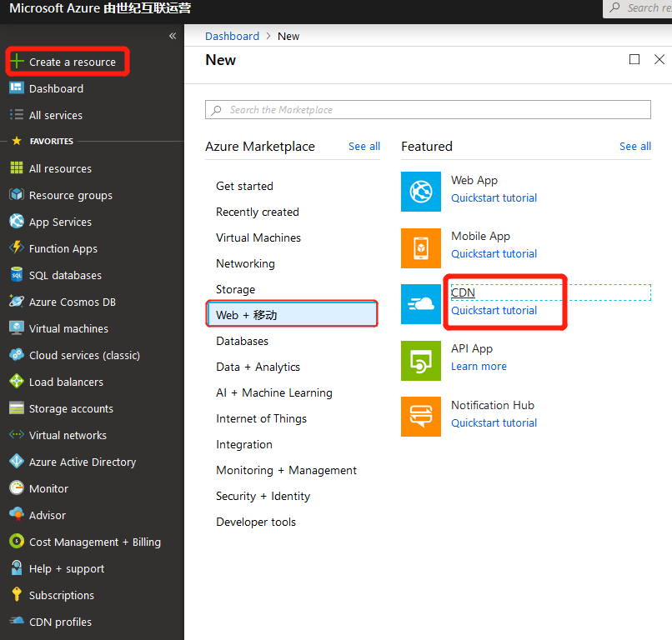Select the Mobile App icon
The width and height of the screenshot is (672, 640).
[x=421, y=248]
